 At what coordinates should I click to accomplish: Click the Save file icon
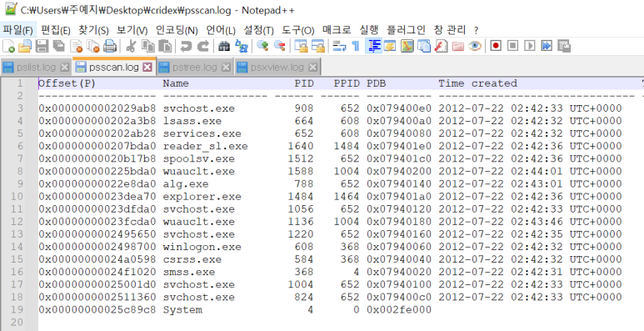(x=42, y=46)
